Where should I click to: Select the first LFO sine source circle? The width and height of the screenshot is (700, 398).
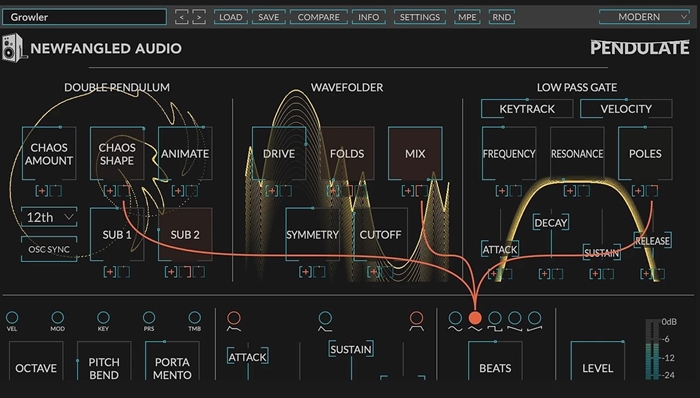pyautogui.click(x=455, y=318)
